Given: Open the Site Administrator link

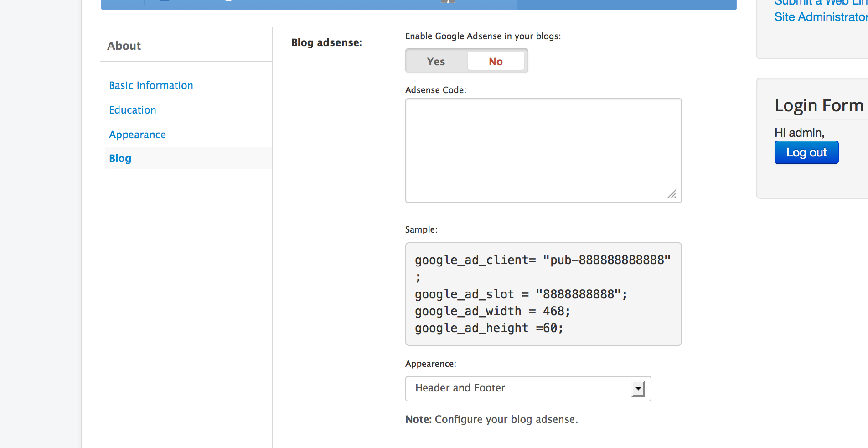Looking at the screenshot, I should click(x=820, y=17).
